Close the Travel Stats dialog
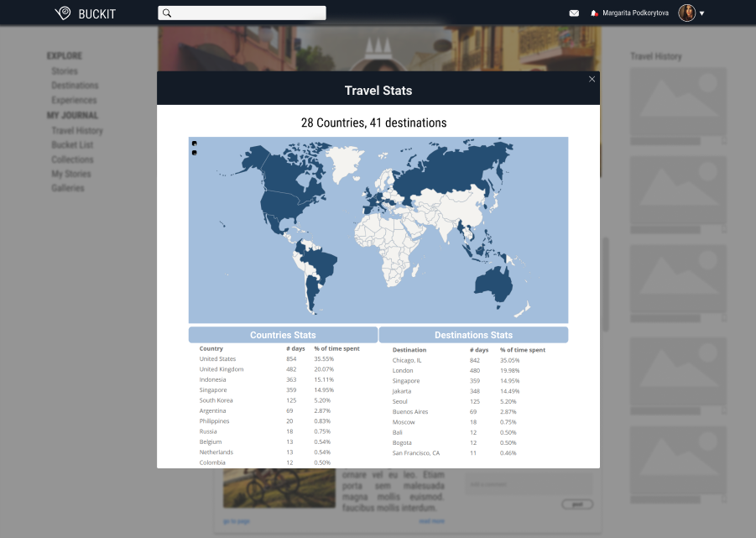This screenshot has width=756, height=538. click(592, 79)
